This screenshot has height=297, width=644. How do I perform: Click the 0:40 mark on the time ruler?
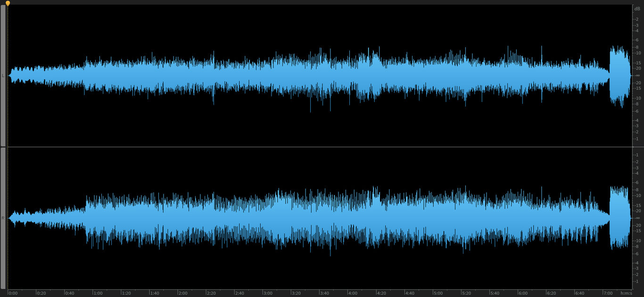click(70, 293)
